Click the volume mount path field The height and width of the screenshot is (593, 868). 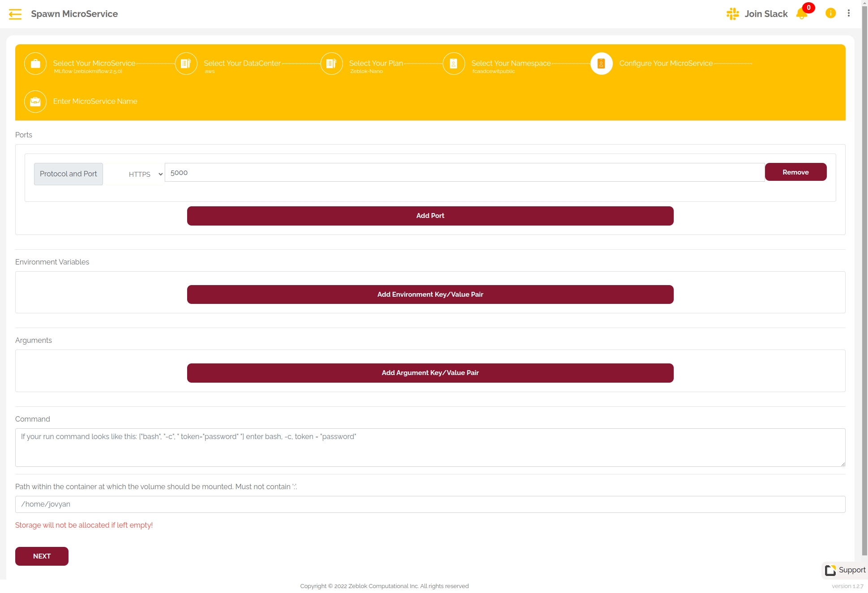tap(430, 504)
